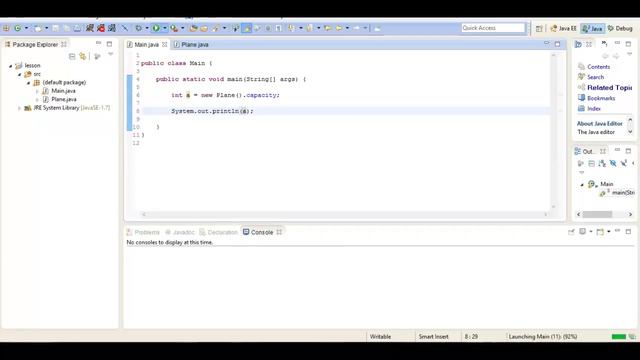Select the lesson project
This screenshot has width=640, height=360.
pos(28,65)
